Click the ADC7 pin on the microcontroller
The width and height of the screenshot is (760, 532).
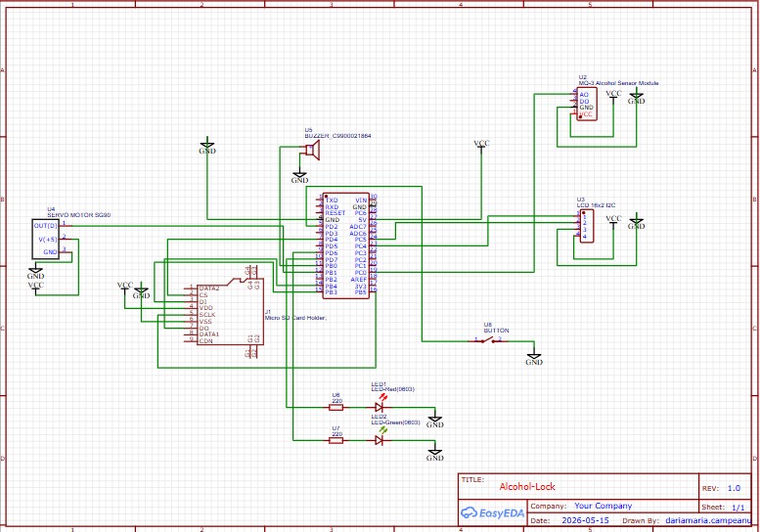(358, 227)
